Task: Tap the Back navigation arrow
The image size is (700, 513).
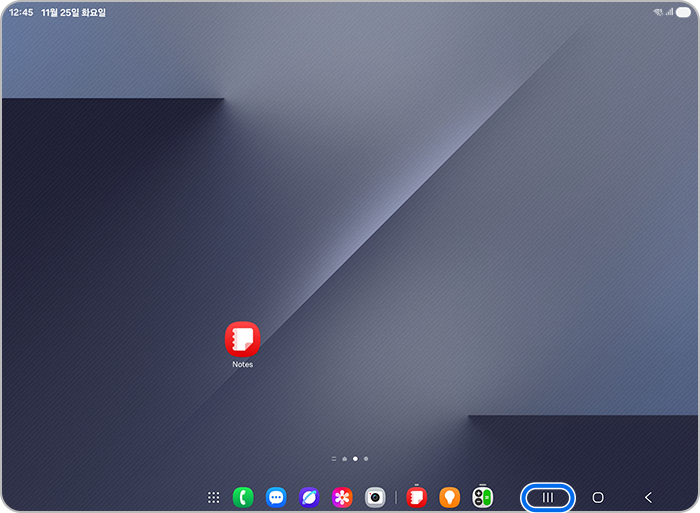Action: click(x=648, y=497)
